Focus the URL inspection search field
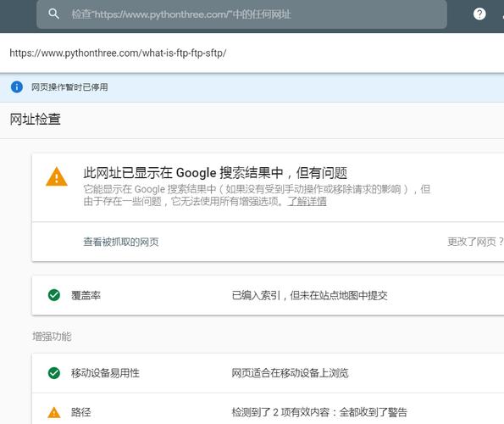Image resolution: width=504 pixels, height=424 pixels. pyautogui.click(x=241, y=14)
